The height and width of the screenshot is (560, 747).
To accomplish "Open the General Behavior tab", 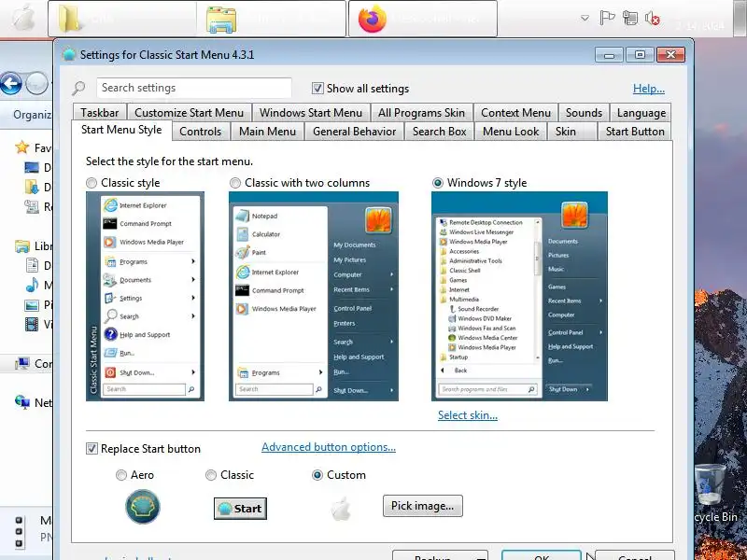I will (355, 132).
